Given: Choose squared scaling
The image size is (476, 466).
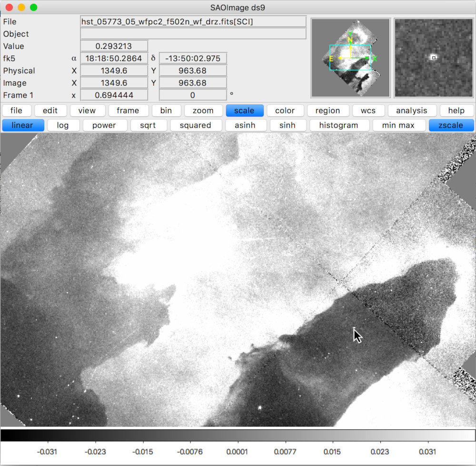Looking at the screenshot, I should click(x=196, y=125).
